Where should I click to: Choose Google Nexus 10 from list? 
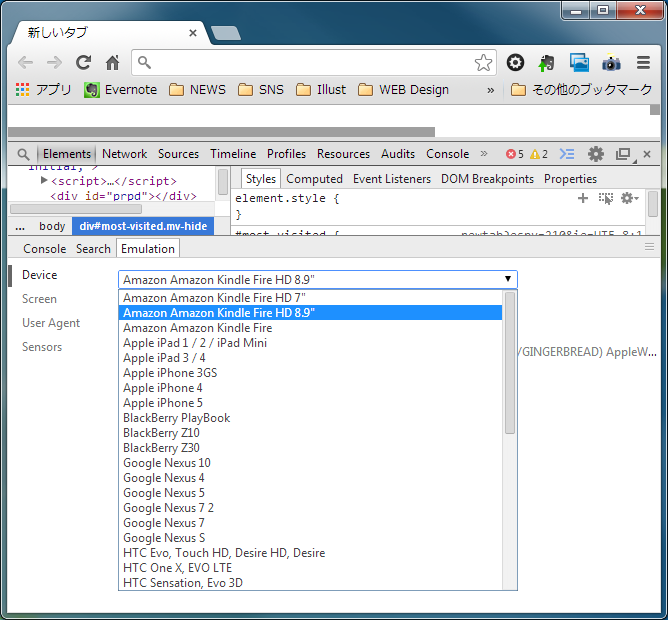311,463
